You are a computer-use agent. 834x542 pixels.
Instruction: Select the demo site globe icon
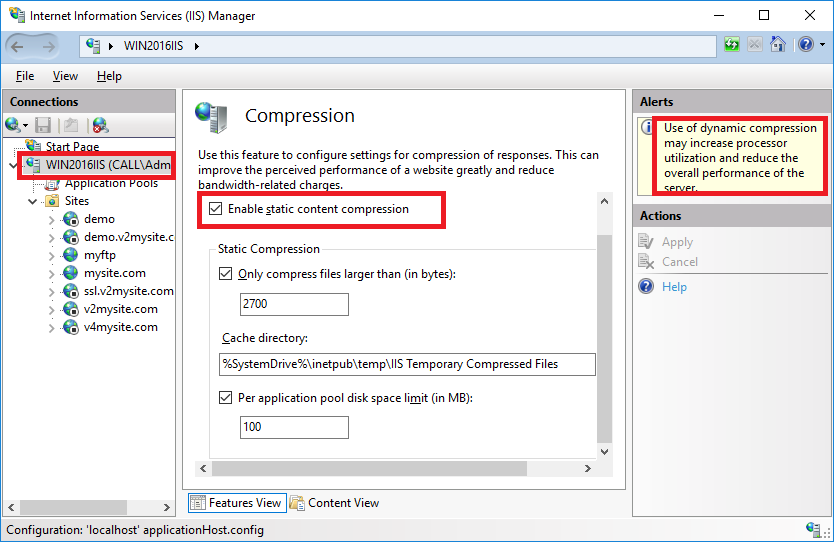coord(71,219)
